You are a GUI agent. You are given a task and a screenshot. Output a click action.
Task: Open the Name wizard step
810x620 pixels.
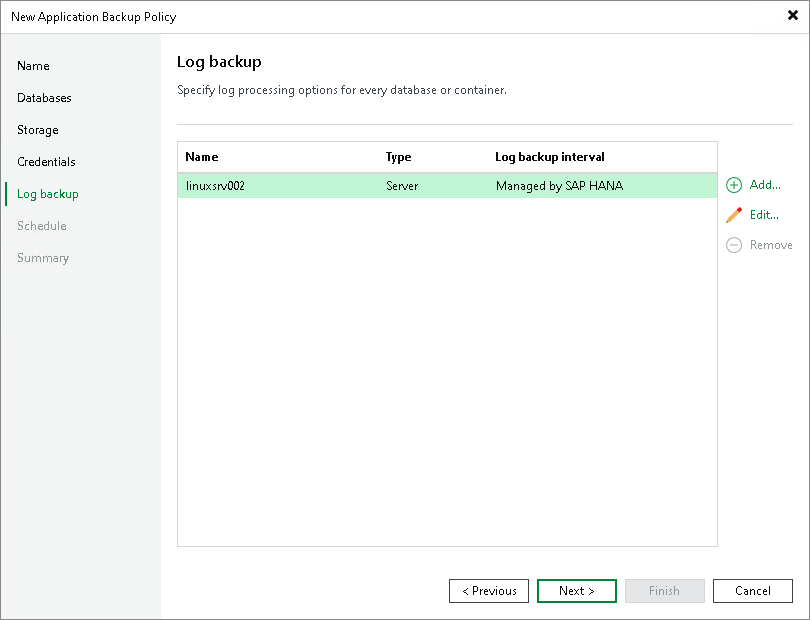(x=33, y=66)
